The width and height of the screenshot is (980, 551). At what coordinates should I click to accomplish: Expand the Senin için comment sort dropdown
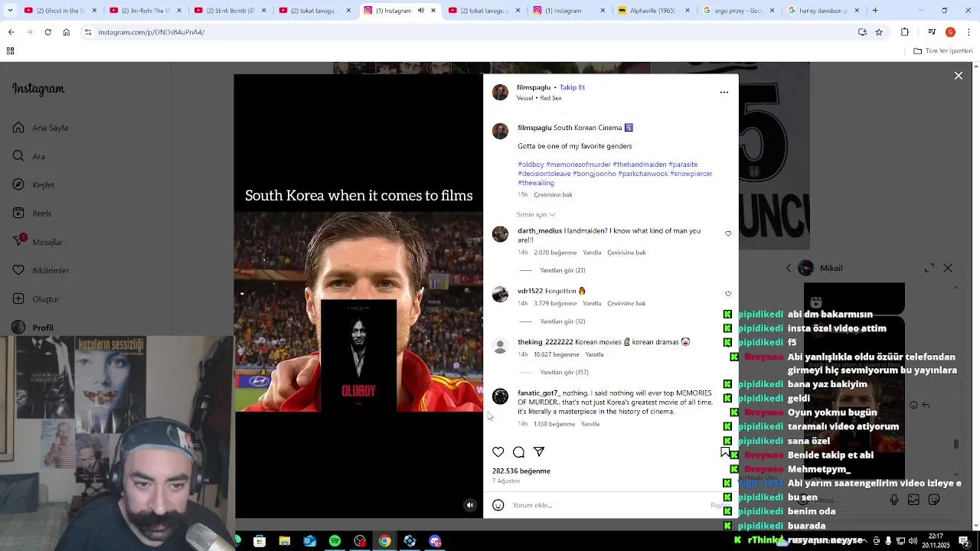[x=536, y=214]
